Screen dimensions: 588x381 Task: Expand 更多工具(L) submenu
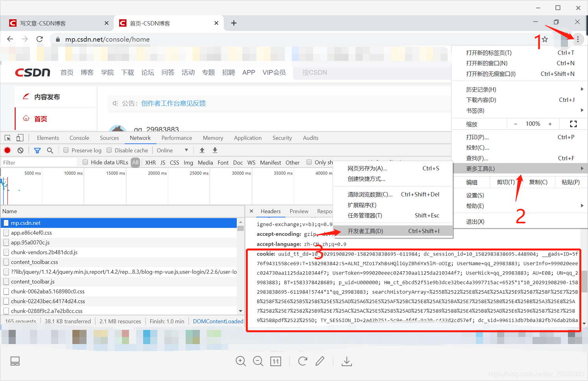519,169
